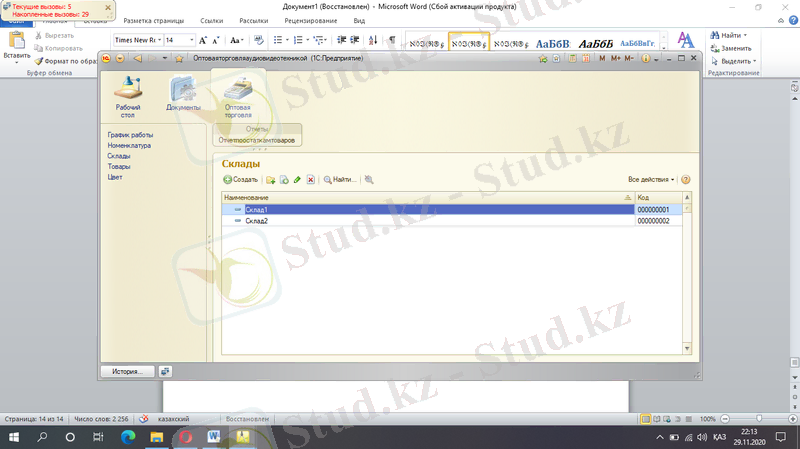Adjust the Word zoom slider
The width and height of the screenshot is (800, 449).
point(759,418)
